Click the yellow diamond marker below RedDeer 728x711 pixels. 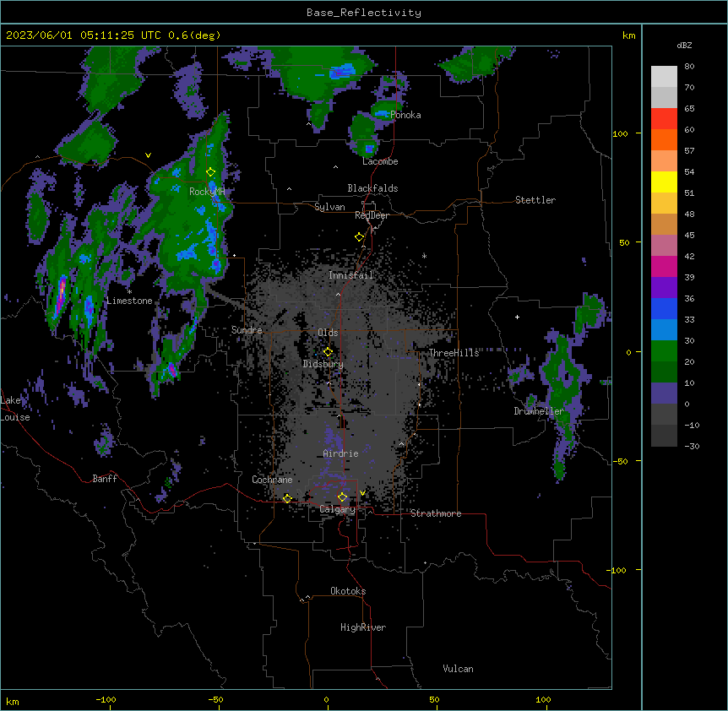click(359, 237)
